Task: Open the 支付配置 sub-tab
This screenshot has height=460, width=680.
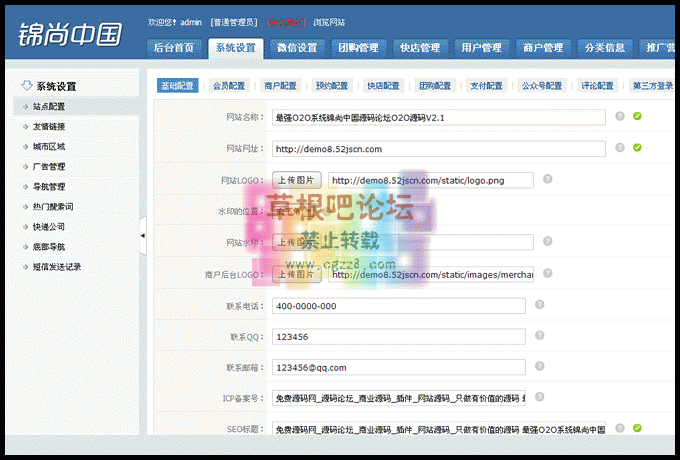Action: click(487, 86)
